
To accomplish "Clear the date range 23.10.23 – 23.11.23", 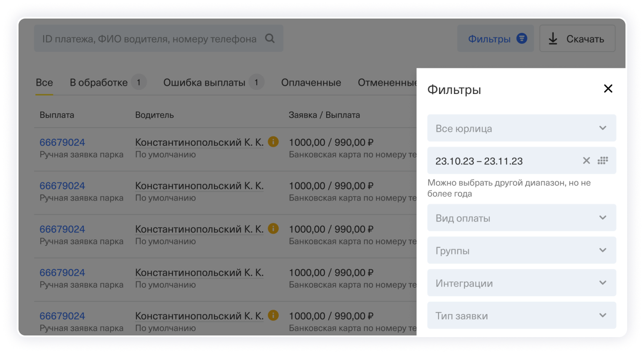I will pyautogui.click(x=586, y=161).
